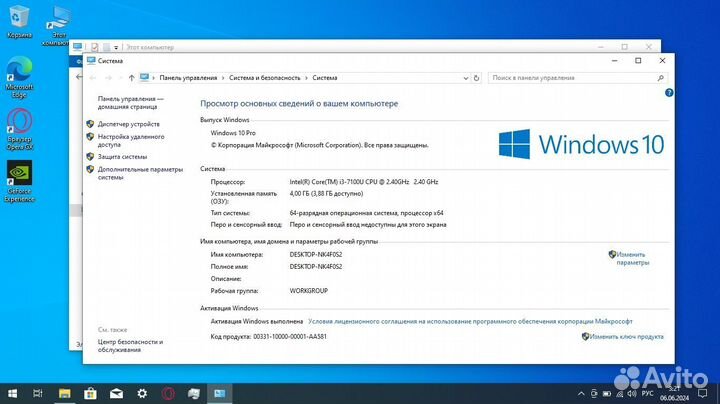
Task: Click the Back arrow in System window
Action: click(93, 78)
